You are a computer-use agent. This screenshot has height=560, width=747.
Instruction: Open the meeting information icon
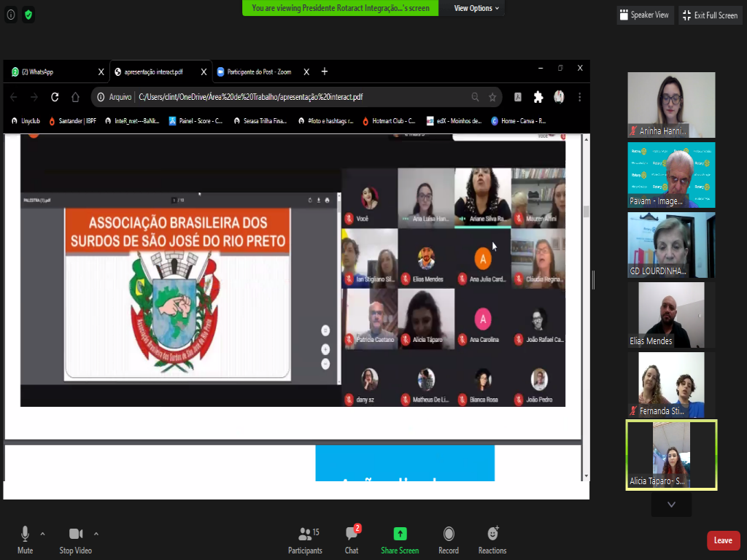(x=11, y=15)
